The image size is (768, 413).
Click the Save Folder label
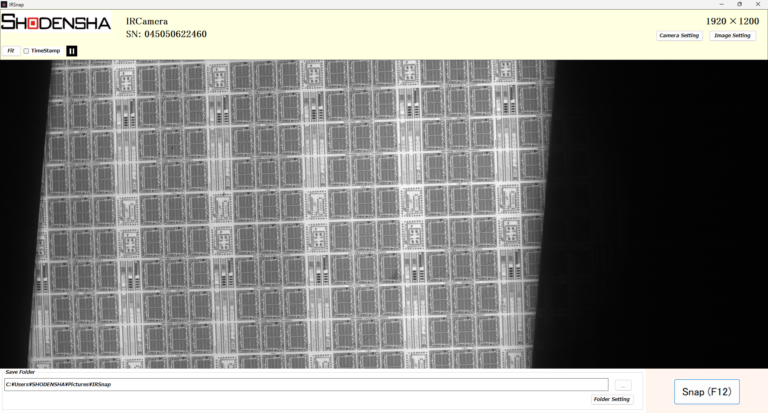(20, 372)
